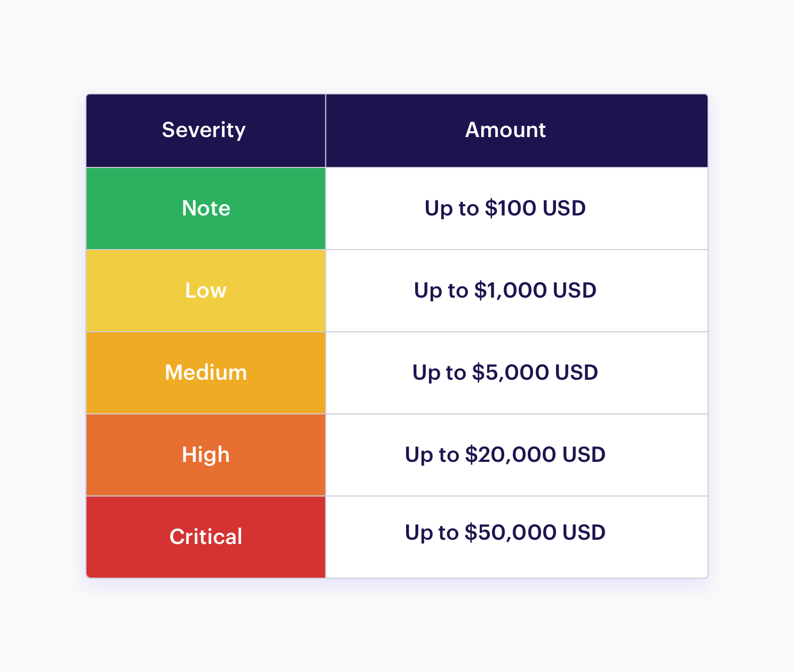Select the orange Medium severity cell
The width and height of the screenshot is (794, 672).
point(205,373)
